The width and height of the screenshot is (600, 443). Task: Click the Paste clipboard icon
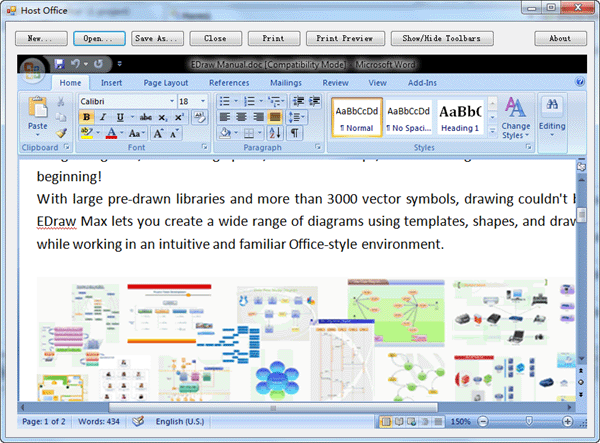pyautogui.click(x=38, y=107)
